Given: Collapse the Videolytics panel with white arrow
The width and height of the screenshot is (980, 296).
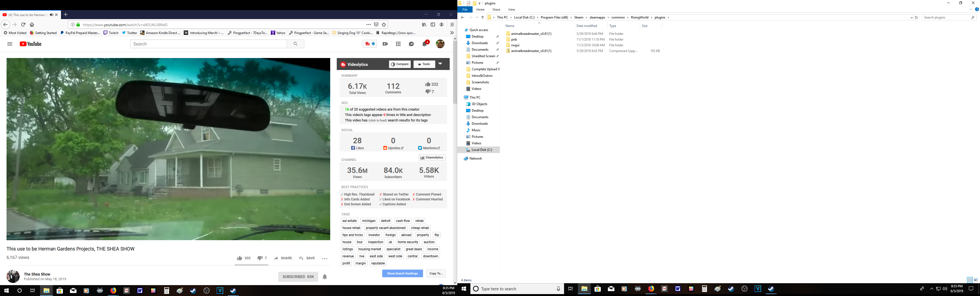Looking at the screenshot, I should (x=440, y=64).
